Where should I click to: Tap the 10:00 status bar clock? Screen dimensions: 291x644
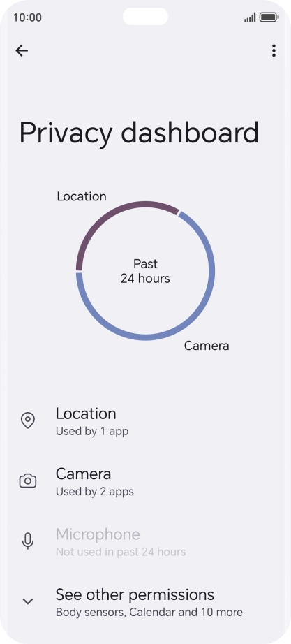(27, 17)
